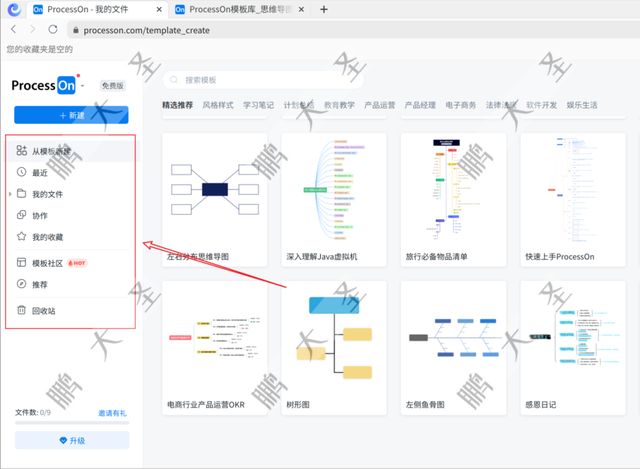Click the 您的收藏夹是空的 bookmarks bar text
The height and width of the screenshot is (469, 640).
tap(40, 49)
